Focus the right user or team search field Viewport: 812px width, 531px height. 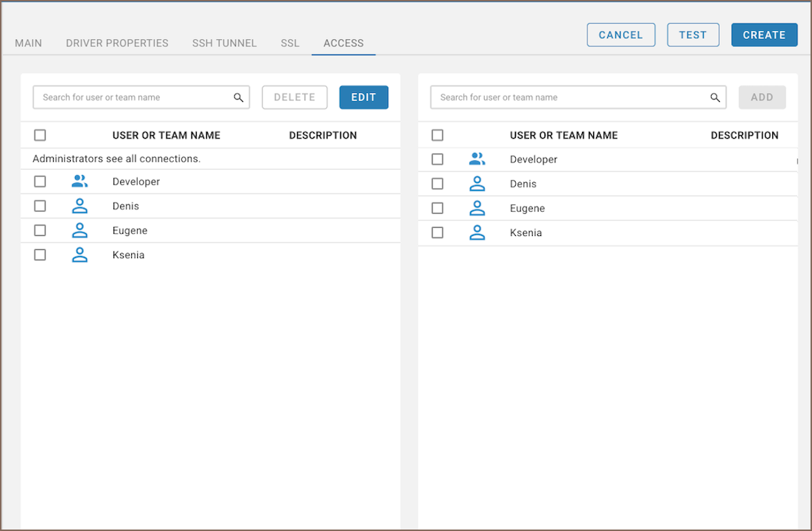coord(567,97)
